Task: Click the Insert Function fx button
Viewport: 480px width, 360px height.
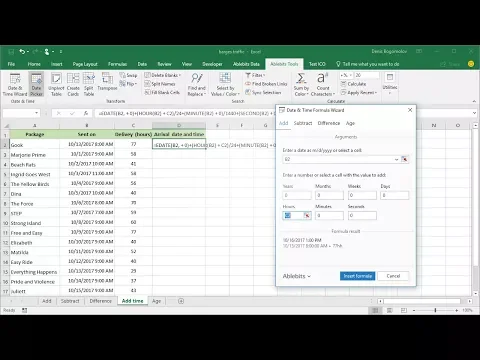Action: click(x=86, y=113)
